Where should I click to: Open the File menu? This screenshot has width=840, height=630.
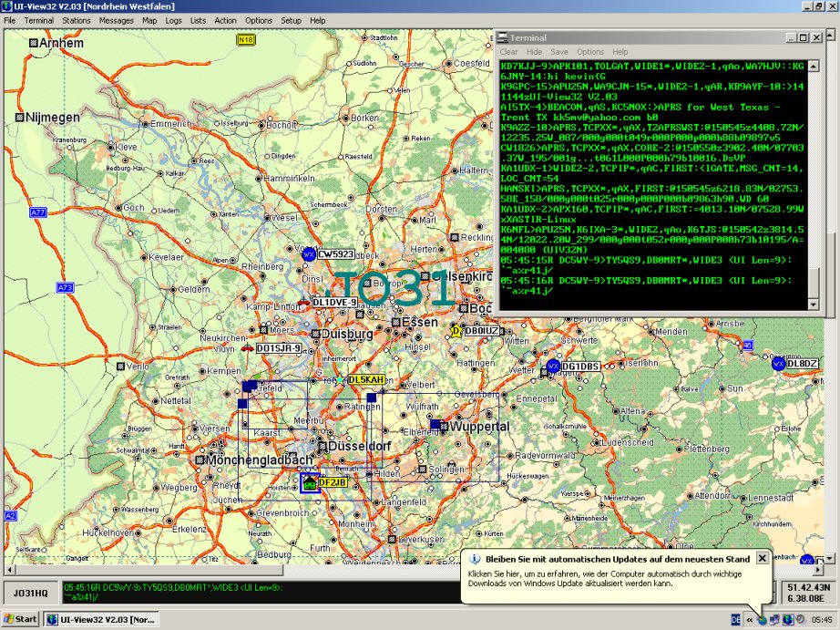click(x=10, y=20)
